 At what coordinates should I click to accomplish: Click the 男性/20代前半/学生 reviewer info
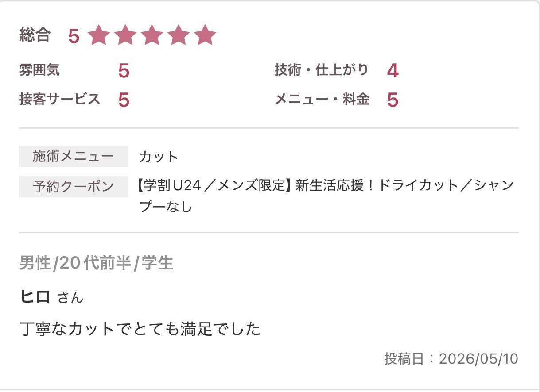[x=96, y=263]
